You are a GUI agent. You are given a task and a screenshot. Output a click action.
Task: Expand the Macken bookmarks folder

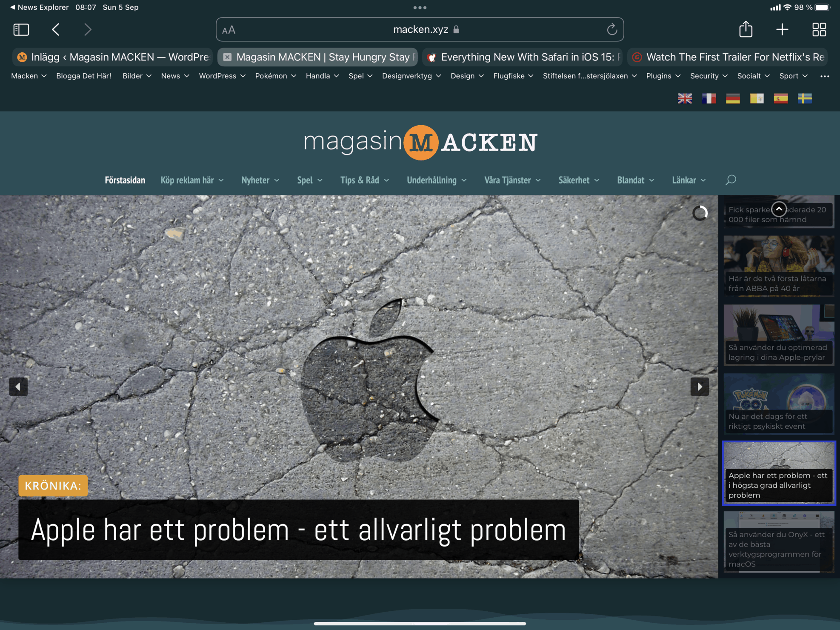pos(29,76)
